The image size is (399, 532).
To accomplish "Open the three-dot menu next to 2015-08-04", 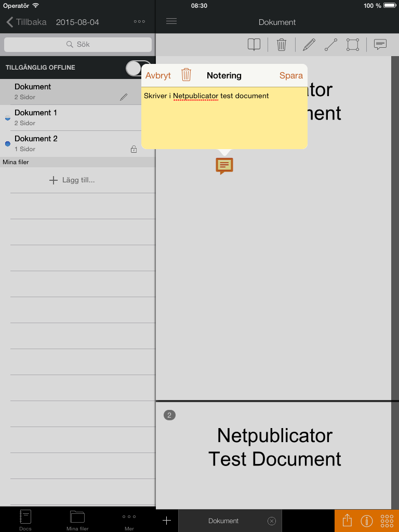I will [139, 22].
